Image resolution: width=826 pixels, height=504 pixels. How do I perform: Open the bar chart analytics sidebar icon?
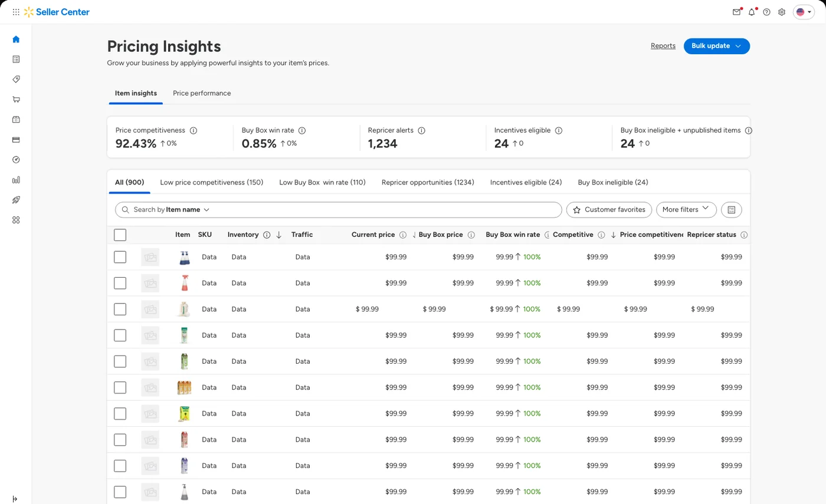click(16, 180)
